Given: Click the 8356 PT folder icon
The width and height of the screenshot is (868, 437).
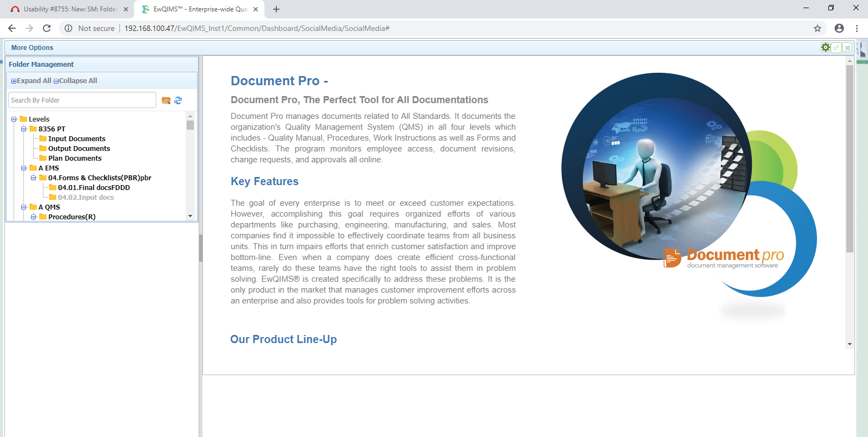Looking at the screenshot, I should coord(33,129).
